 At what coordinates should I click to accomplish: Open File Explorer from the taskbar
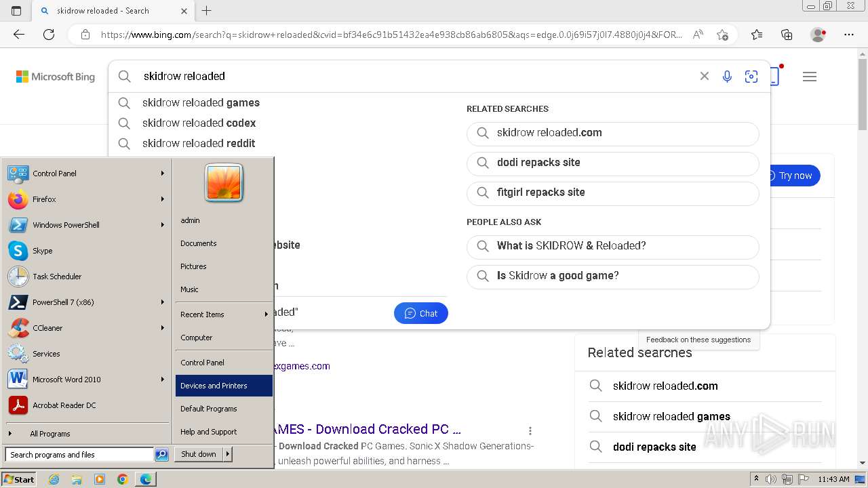tap(77, 479)
